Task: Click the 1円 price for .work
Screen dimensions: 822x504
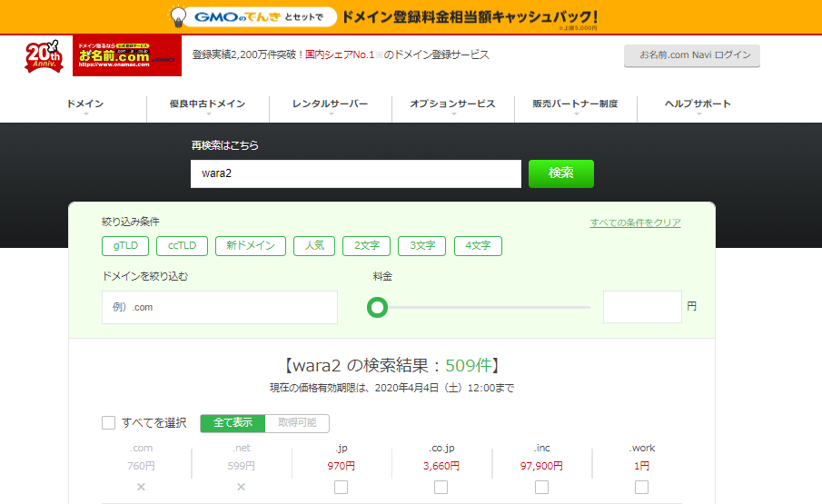Action: (x=641, y=466)
